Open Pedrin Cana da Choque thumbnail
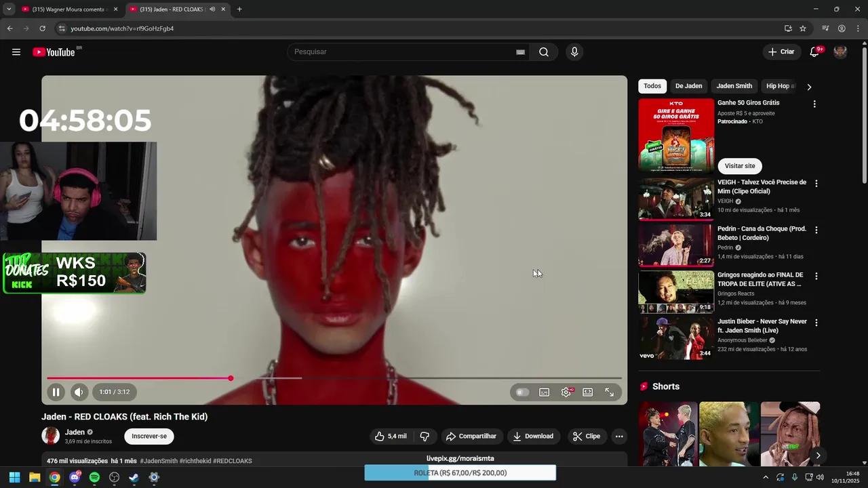 [x=676, y=245]
